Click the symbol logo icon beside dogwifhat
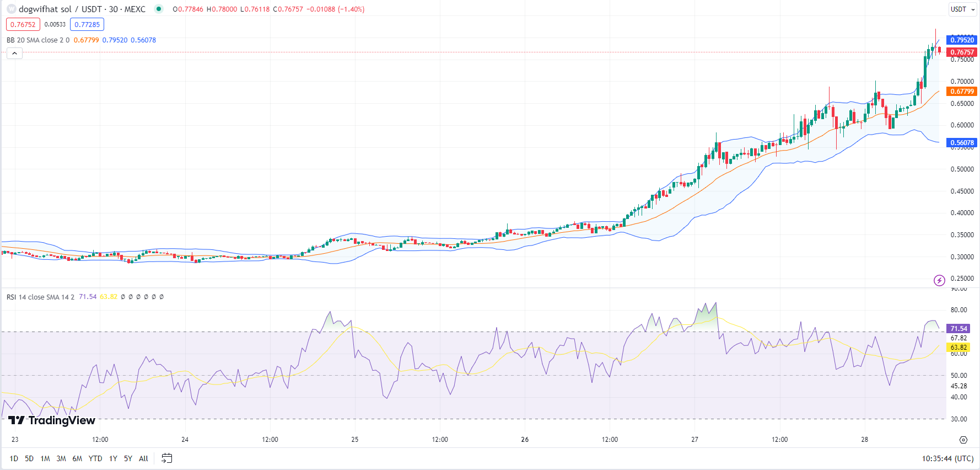This screenshot has width=980, height=470. click(x=11, y=9)
